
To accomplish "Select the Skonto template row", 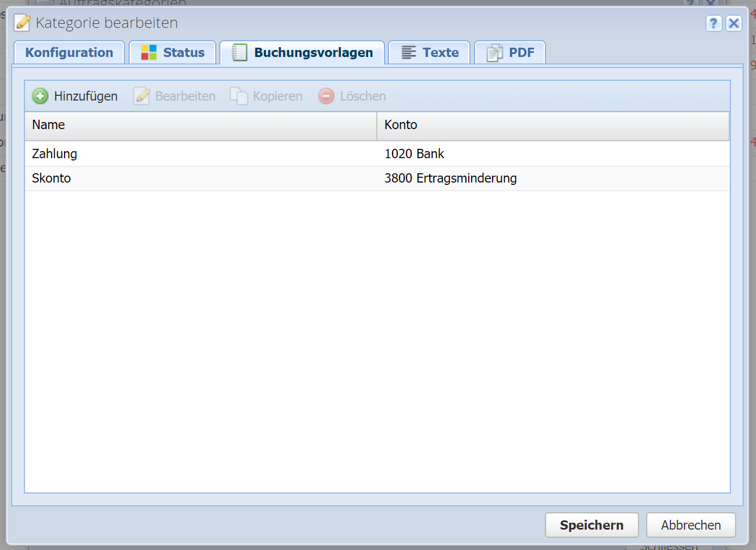I will pyautogui.click(x=52, y=178).
